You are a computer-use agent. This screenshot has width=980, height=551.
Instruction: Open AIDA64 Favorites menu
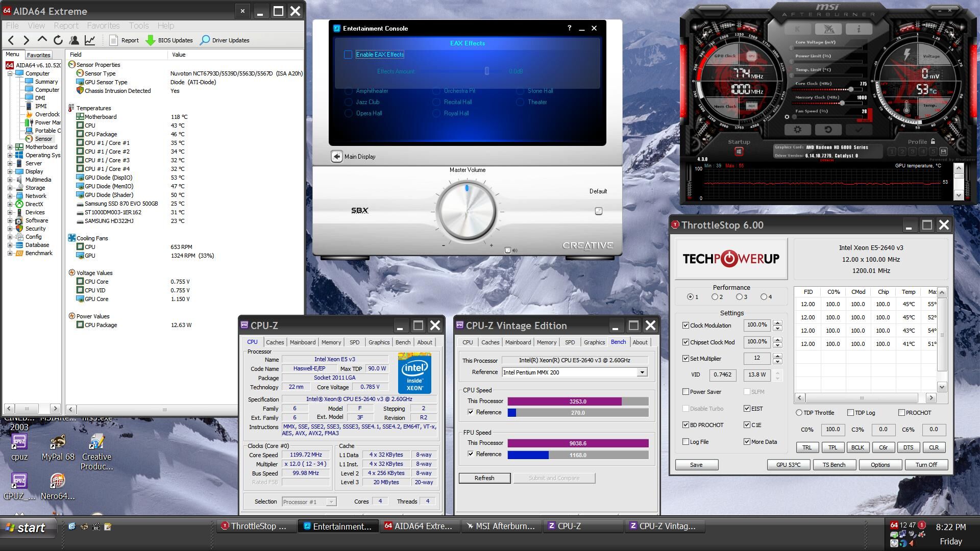pos(103,26)
